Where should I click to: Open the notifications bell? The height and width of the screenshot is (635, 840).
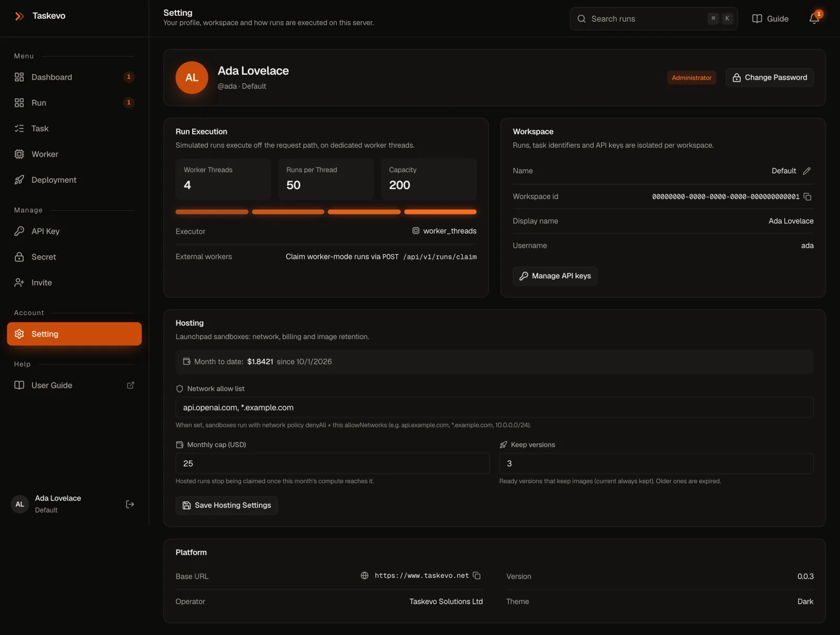click(814, 18)
